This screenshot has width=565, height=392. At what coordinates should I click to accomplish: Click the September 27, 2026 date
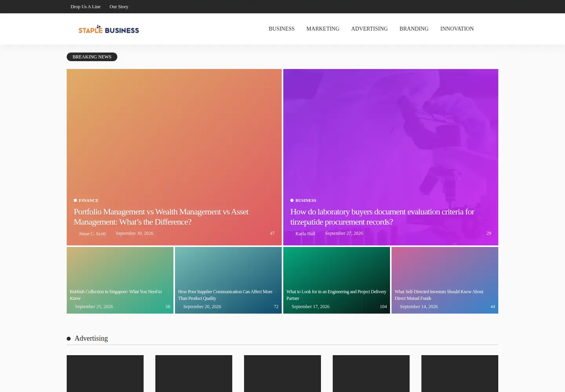coord(344,233)
